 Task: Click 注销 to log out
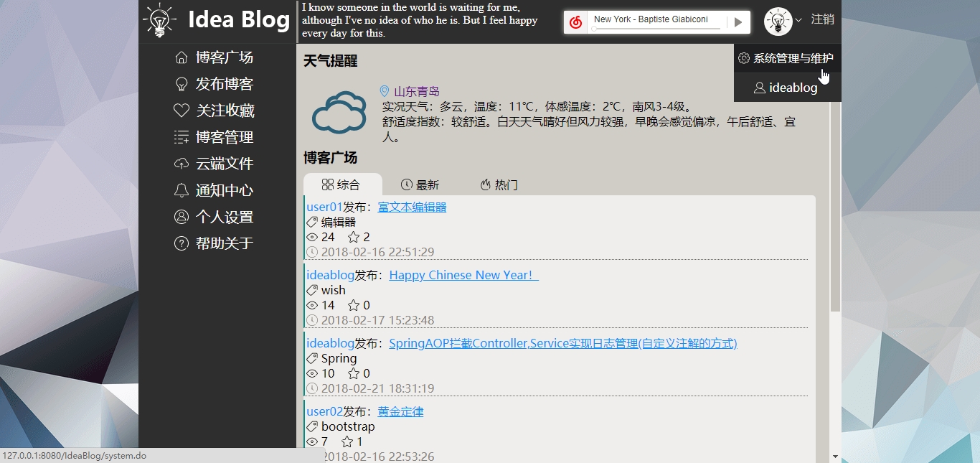[x=823, y=19]
